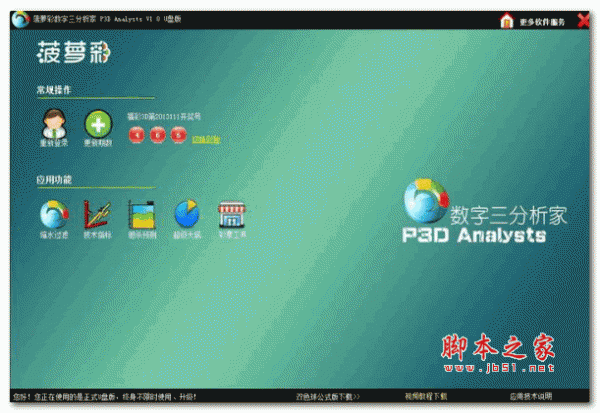Open the shop storefront tools icon
Image resolution: width=600 pixels, height=413 pixels.
(232, 215)
